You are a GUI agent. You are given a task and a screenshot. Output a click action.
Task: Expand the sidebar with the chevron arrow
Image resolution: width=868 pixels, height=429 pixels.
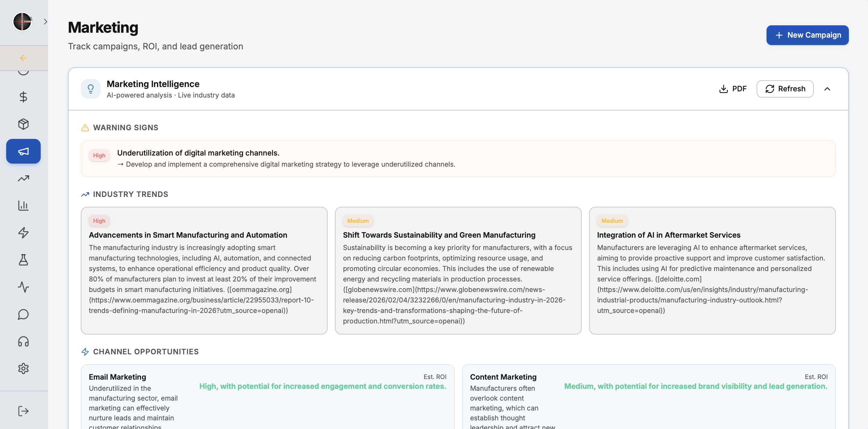45,22
